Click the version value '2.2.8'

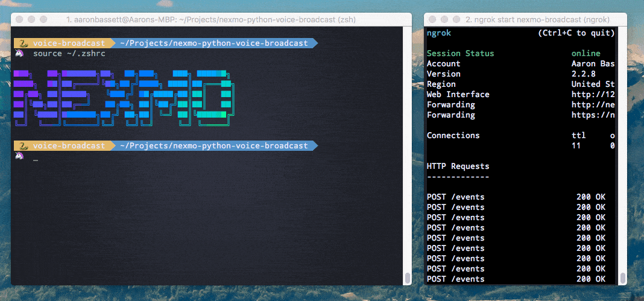[x=584, y=74]
